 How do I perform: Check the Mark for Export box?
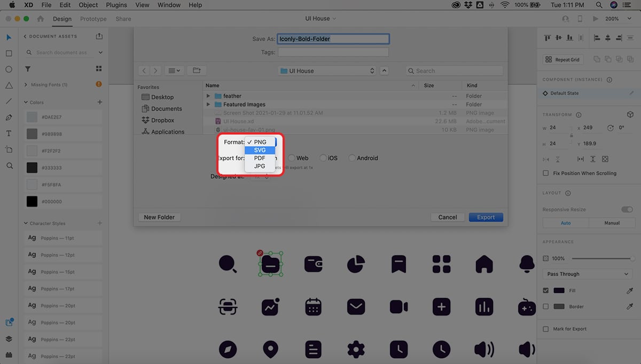(545, 329)
